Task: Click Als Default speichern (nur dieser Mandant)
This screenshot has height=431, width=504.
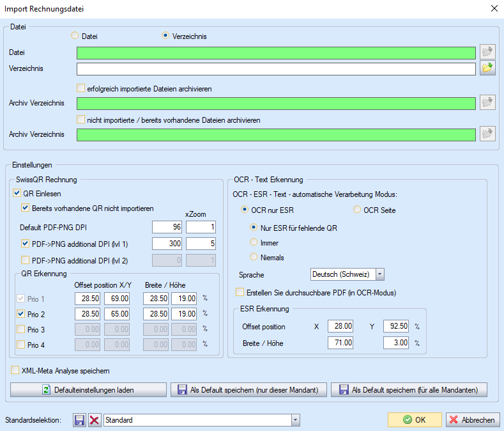Action: click(x=248, y=389)
